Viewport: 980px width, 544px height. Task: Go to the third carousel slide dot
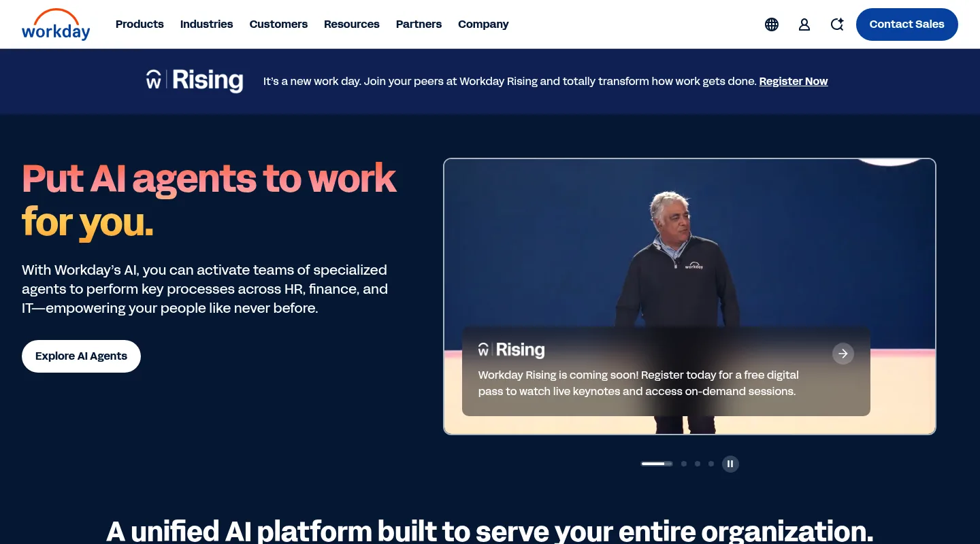(x=698, y=464)
